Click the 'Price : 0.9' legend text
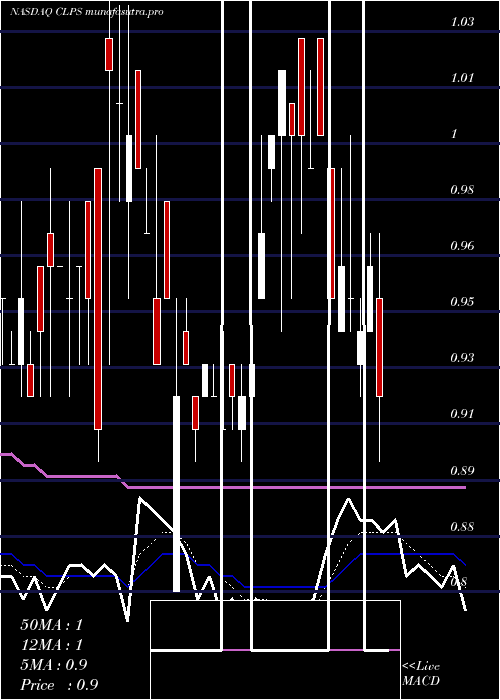 [x=59, y=685]
